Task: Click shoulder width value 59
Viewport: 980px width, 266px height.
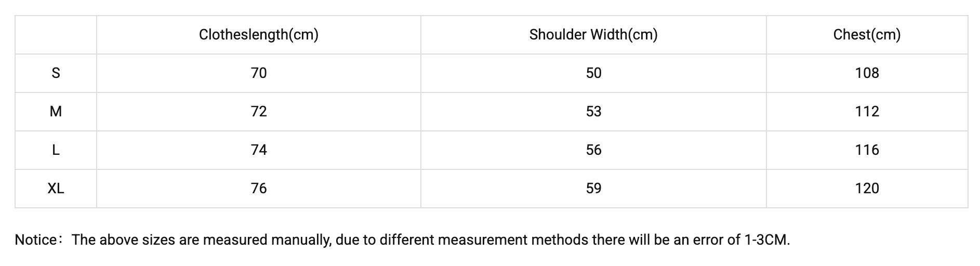Action: [x=593, y=189]
